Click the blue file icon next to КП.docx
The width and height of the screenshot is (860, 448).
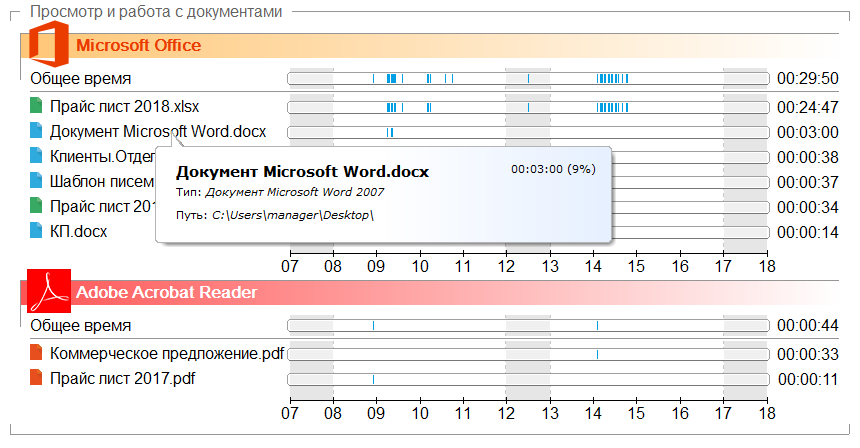pyautogui.click(x=37, y=231)
